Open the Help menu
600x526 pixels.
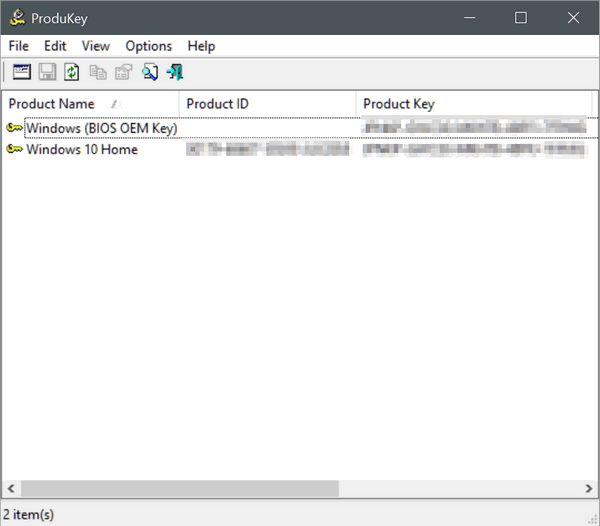click(x=201, y=46)
